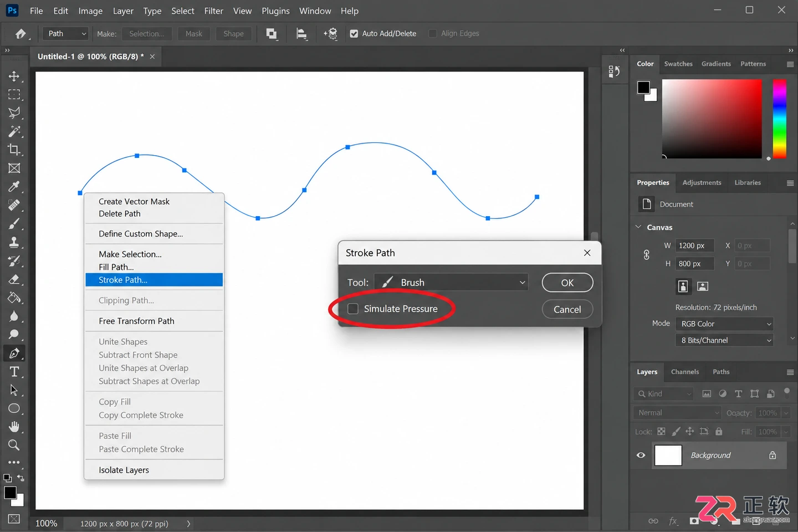Screen dimensions: 798x532
Task: Open the Filter menu
Action: click(213, 11)
